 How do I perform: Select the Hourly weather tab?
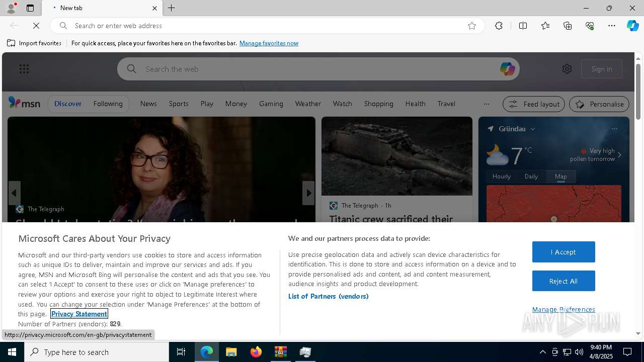click(x=501, y=176)
